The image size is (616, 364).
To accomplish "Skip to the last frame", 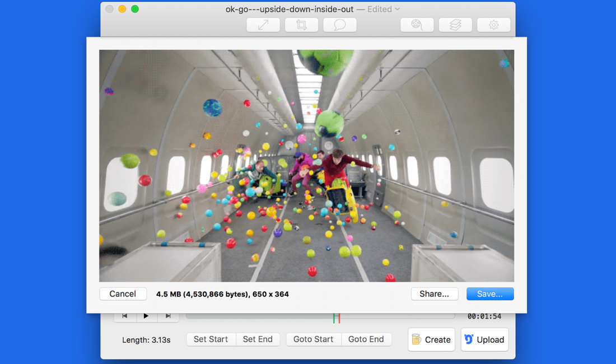I will point(169,315).
